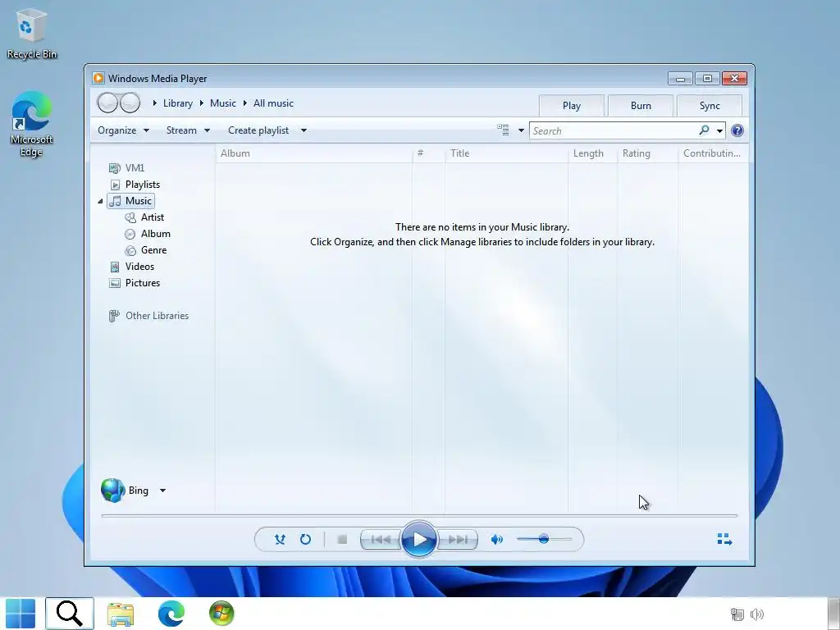Click the search magnifier icon

click(x=704, y=130)
